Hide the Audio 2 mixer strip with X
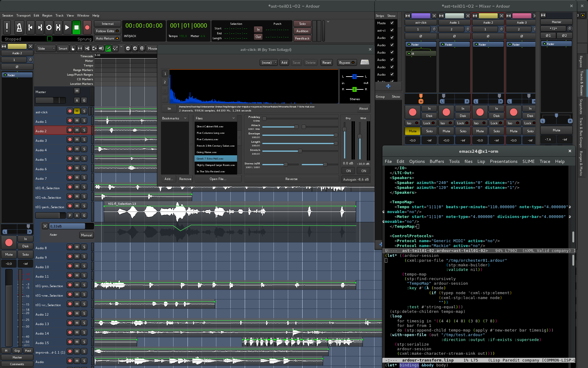 coord(501,16)
